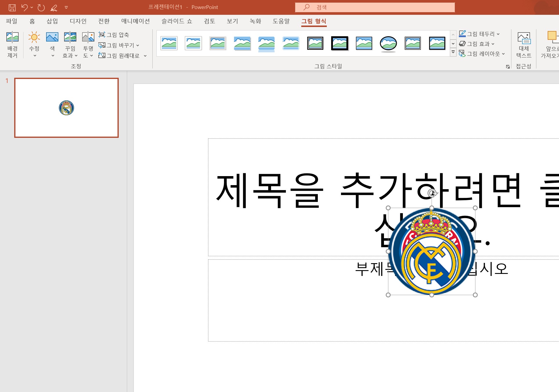Image resolution: width=559 pixels, height=392 pixels.
Task: Apply the seventh double frame black style
Action: click(315, 43)
